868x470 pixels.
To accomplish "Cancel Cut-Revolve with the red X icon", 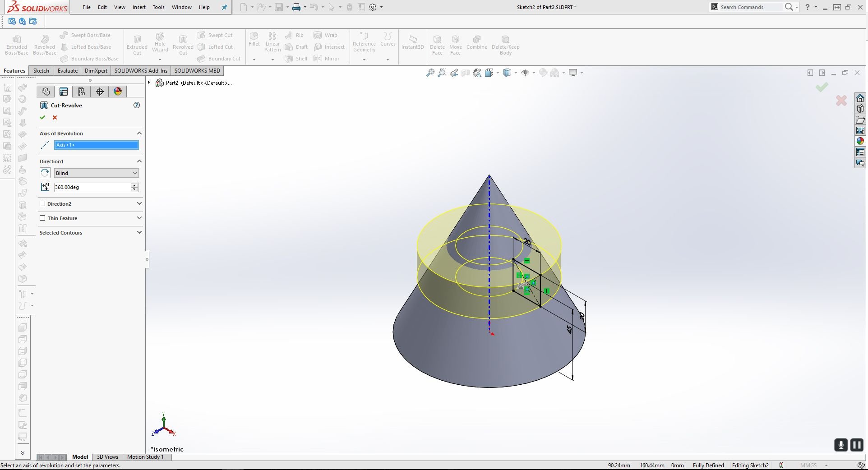I will (55, 118).
